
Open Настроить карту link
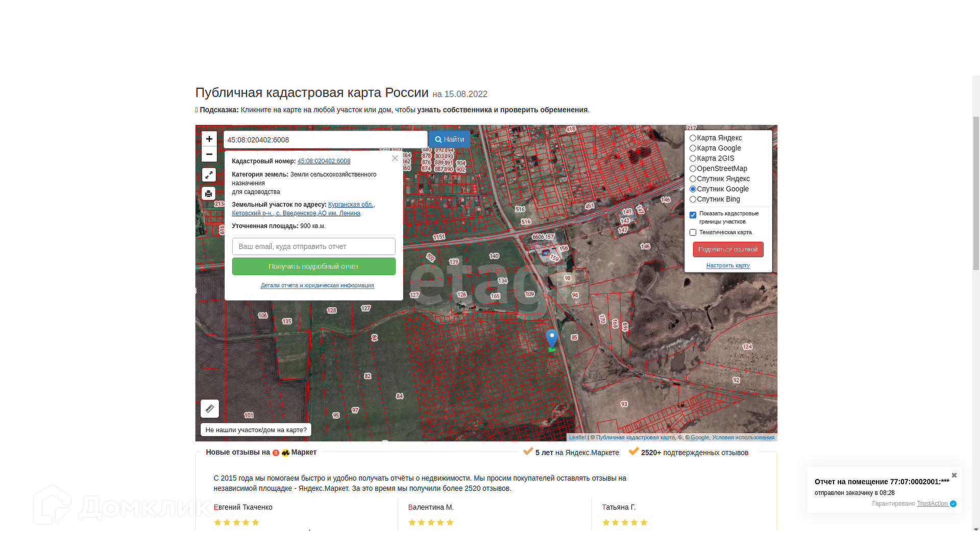pyautogui.click(x=728, y=265)
